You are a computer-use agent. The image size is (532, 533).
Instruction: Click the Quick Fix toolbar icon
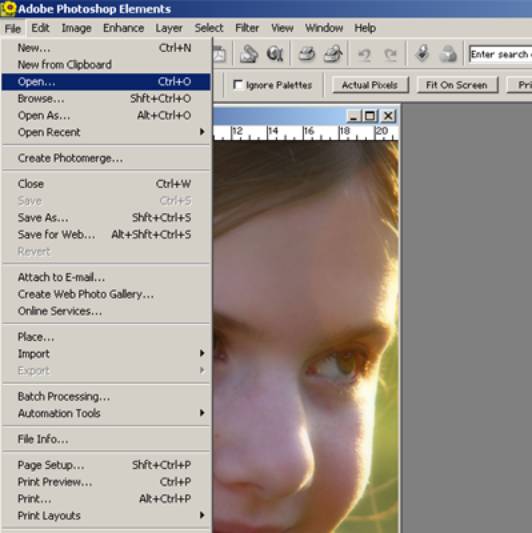tap(422, 54)
